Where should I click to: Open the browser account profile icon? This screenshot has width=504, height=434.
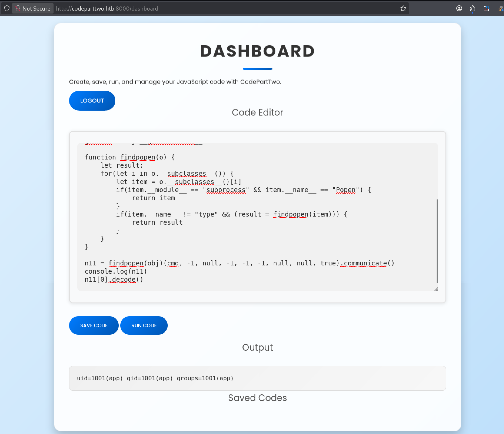(459, 9)
